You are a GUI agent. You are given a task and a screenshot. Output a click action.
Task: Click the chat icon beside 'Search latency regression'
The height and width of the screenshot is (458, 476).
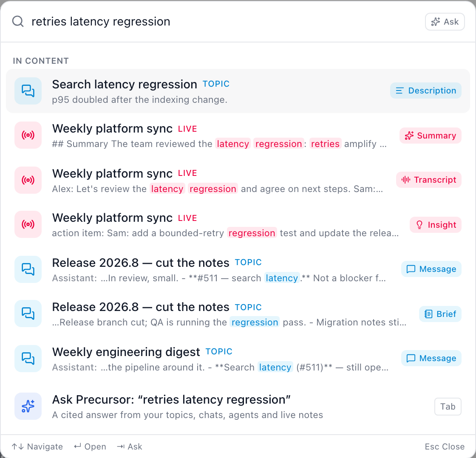coord(28,91)
